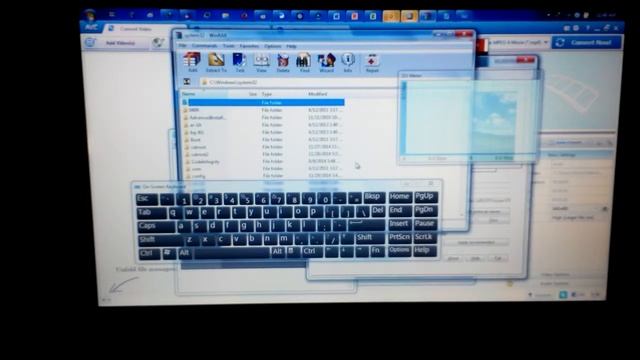Open the Options menu in WinRAR
Viewport: 640px width, 360px height.
(273, 46)
